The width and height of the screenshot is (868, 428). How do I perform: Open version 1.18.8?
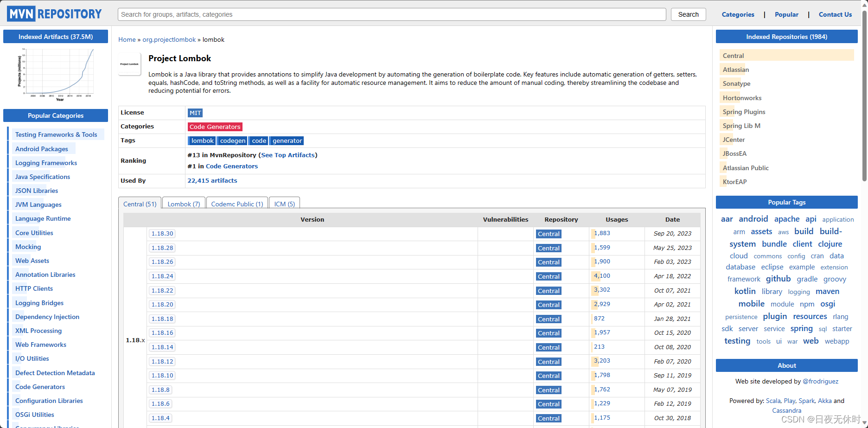(160, 390)
